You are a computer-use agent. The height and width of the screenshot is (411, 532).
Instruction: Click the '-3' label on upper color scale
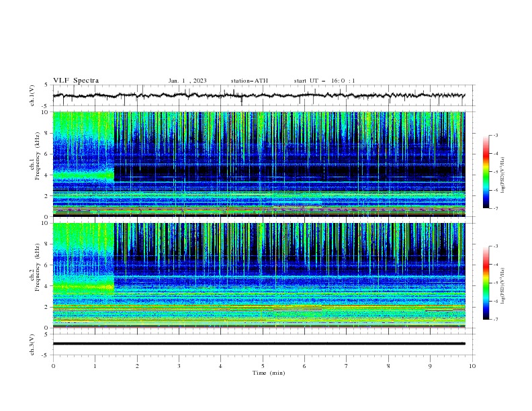click(x=496, y=135)
